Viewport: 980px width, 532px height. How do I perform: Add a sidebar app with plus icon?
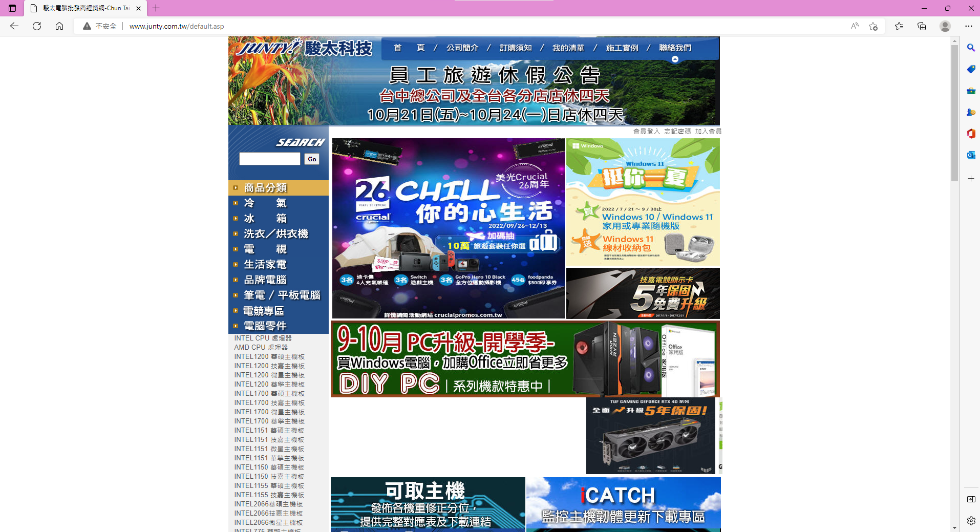pyautogui.click(x=971, y=178)
